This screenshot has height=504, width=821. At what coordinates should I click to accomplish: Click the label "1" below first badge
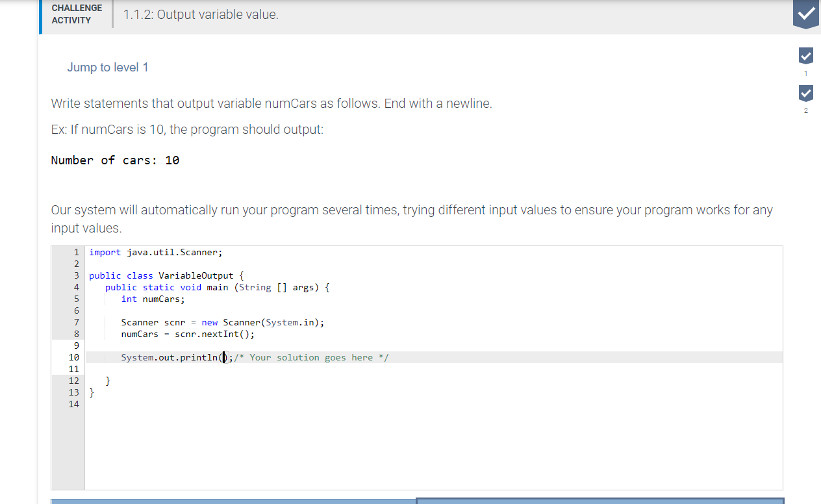(x=805, y=73)
